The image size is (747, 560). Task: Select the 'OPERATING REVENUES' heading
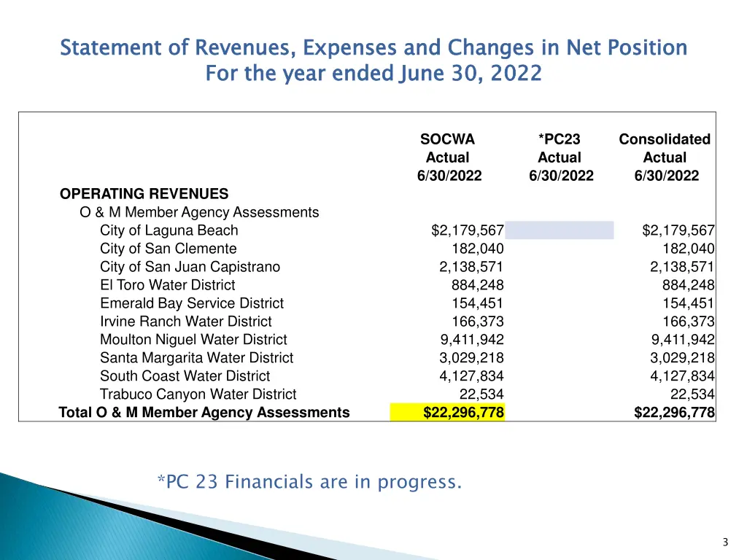pos(144,194)
